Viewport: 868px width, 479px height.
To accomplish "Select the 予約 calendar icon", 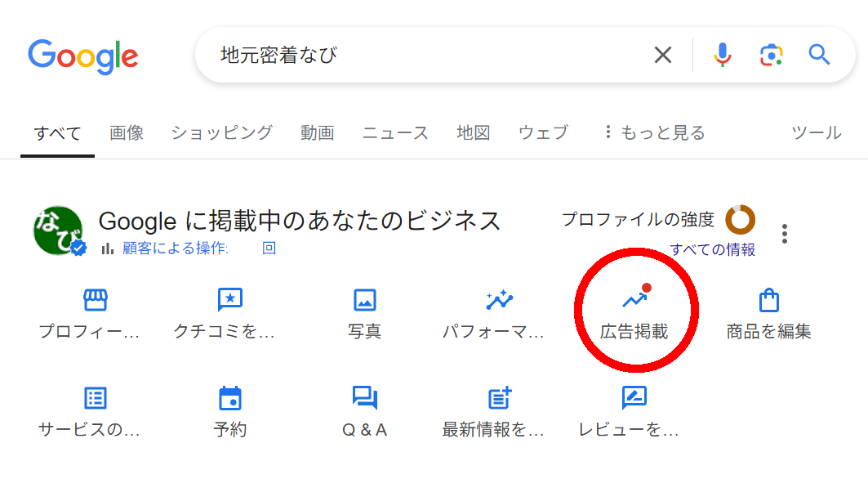I will click(x=229, y=400).
